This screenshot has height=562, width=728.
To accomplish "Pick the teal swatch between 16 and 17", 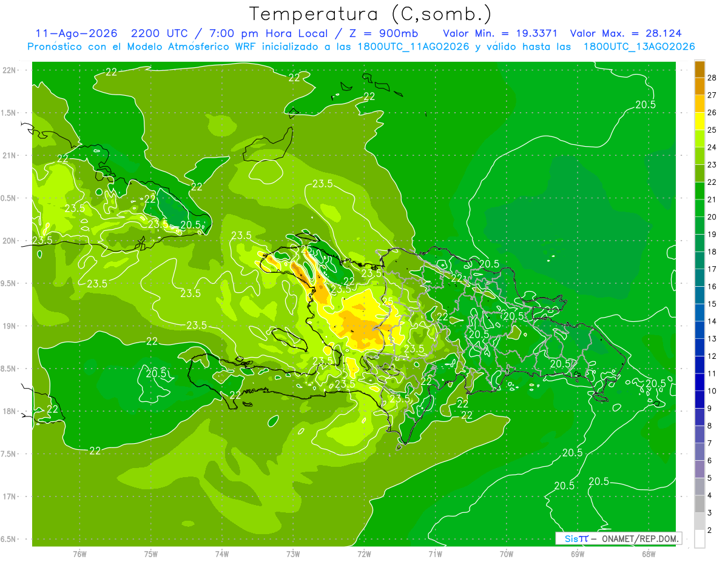I will click(699, 278).
